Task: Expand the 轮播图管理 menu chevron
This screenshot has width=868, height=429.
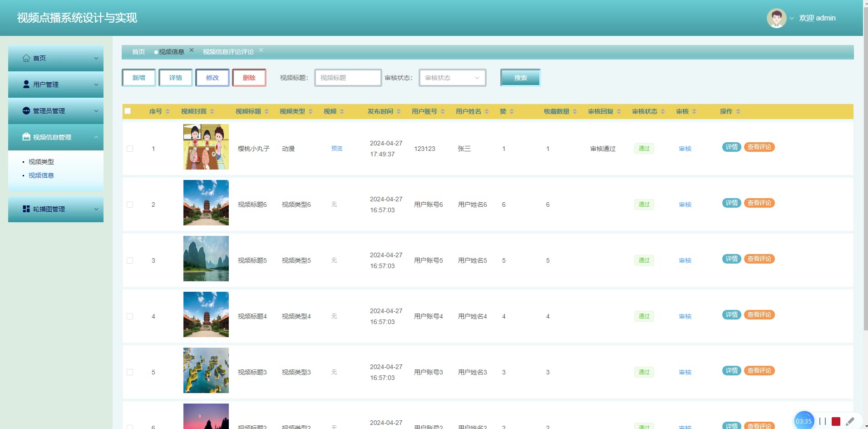Action: click(96, 209)
